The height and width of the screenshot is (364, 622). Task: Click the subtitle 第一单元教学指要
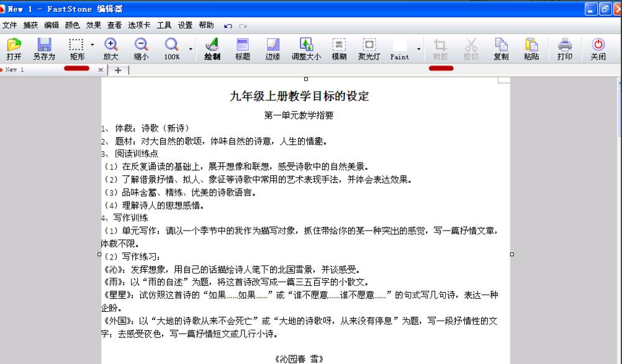coord(299,115)
